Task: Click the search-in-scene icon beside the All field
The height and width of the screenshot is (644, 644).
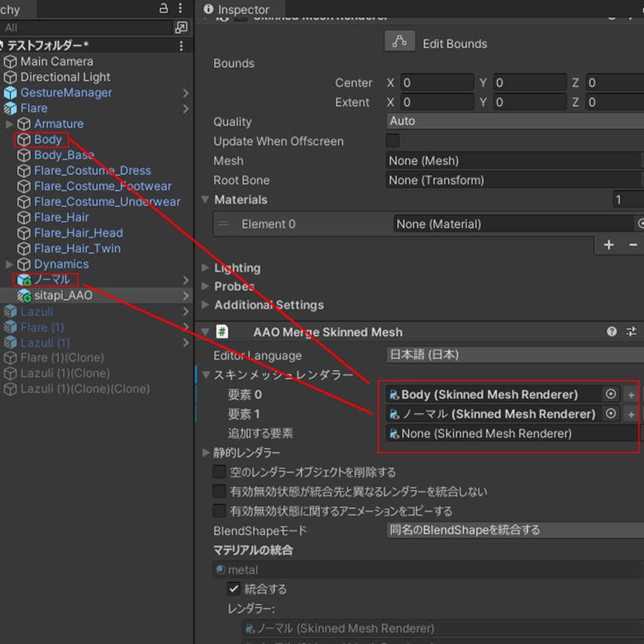Action: [x=181, y=28]
